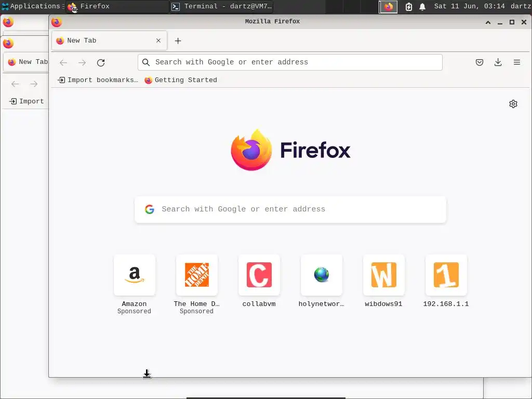Minimize the front Mozilla Firefox window
532x399 pixels.
(500, 22)
